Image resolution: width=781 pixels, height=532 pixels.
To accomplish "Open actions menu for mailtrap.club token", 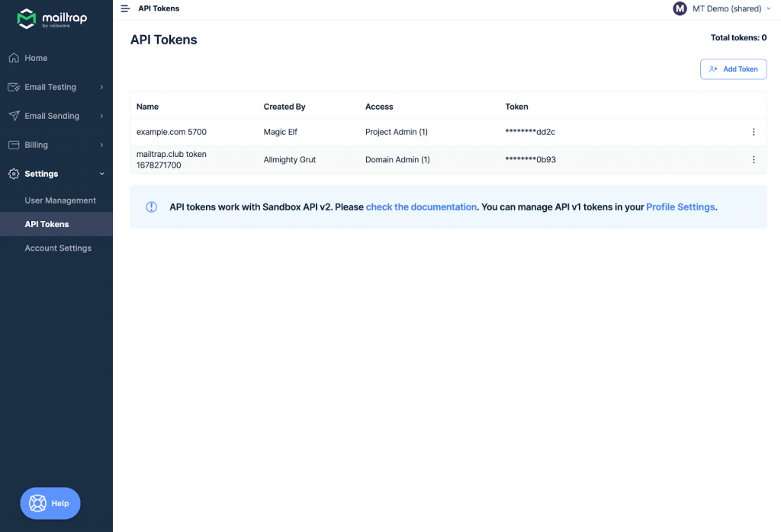I will point(754,159).
